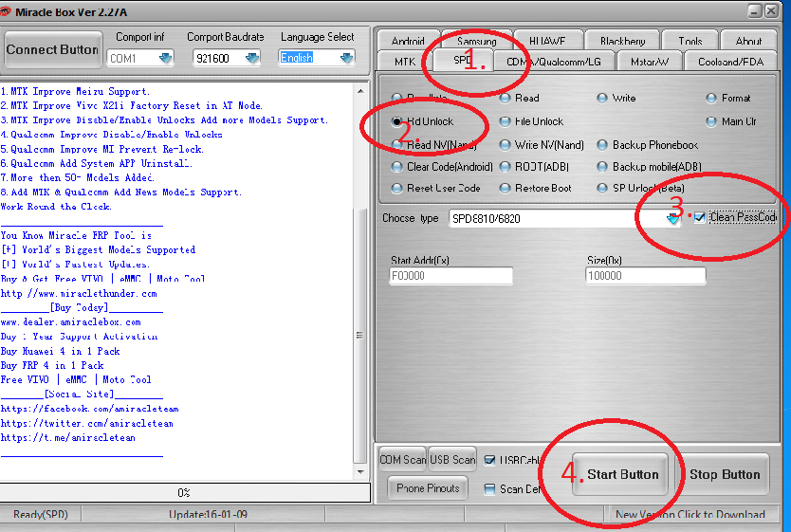Click the Connect Button
791x532 pixels.
(52, 50)
